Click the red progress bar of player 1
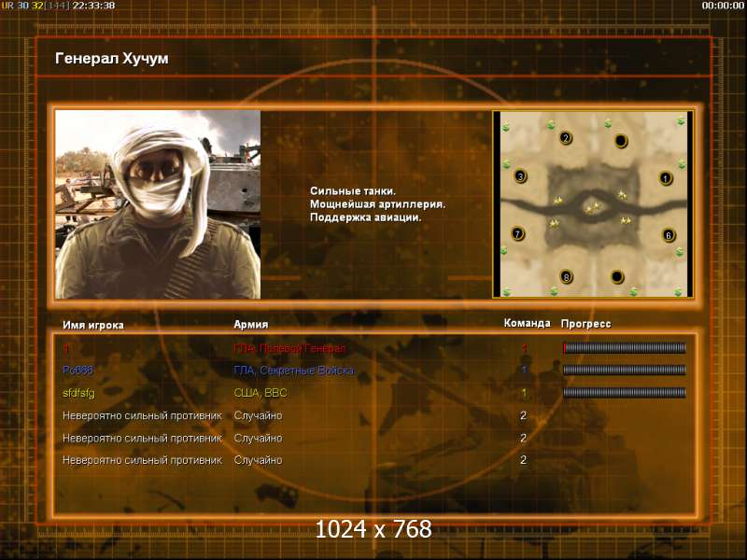The image size is (747, 560). [x=625, y=348]
